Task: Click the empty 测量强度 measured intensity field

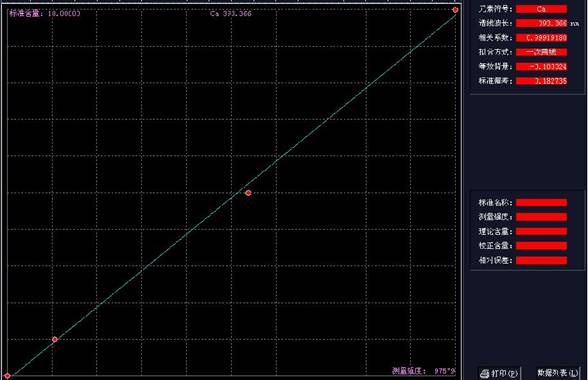Action: 541,217
